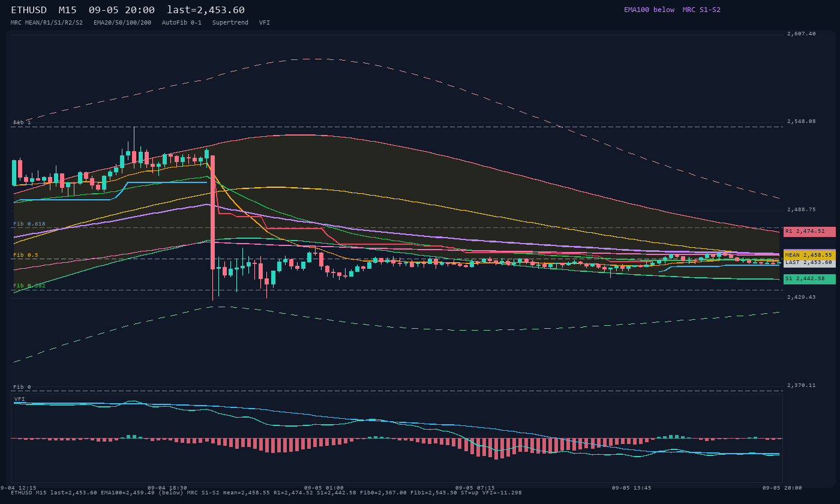Click the Fib 1 level label
Viewport: 840px width, 504px height.
[x=22, y=122]
